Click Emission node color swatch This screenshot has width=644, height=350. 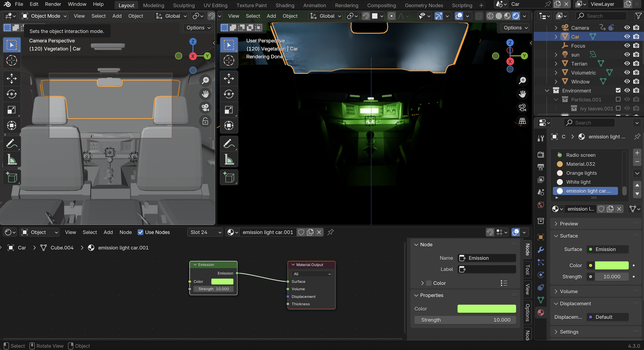[222, 281]
